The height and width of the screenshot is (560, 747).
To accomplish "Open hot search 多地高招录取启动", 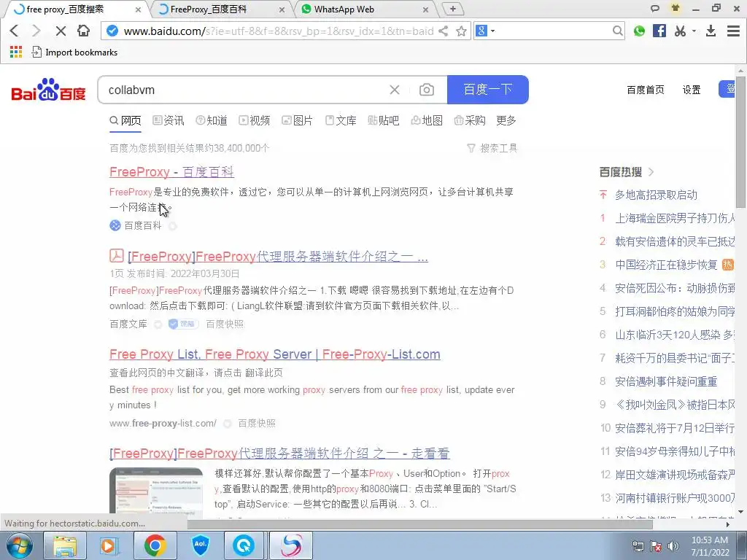I will click(x=656, y=195).
